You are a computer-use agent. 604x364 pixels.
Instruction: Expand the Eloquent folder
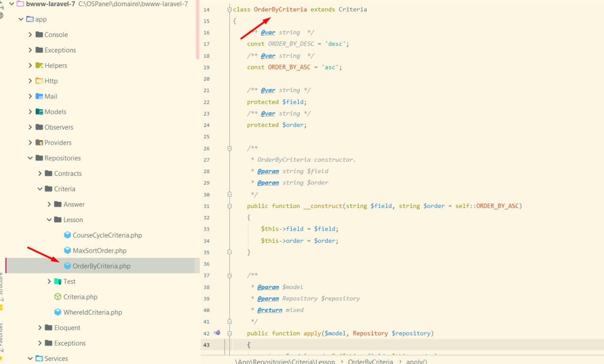coord(40,328)
